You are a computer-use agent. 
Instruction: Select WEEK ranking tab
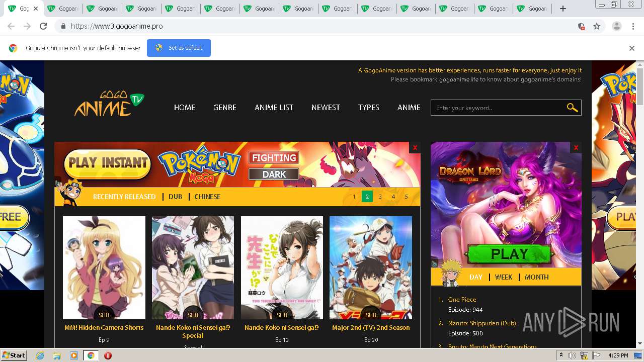pos(503,277)
